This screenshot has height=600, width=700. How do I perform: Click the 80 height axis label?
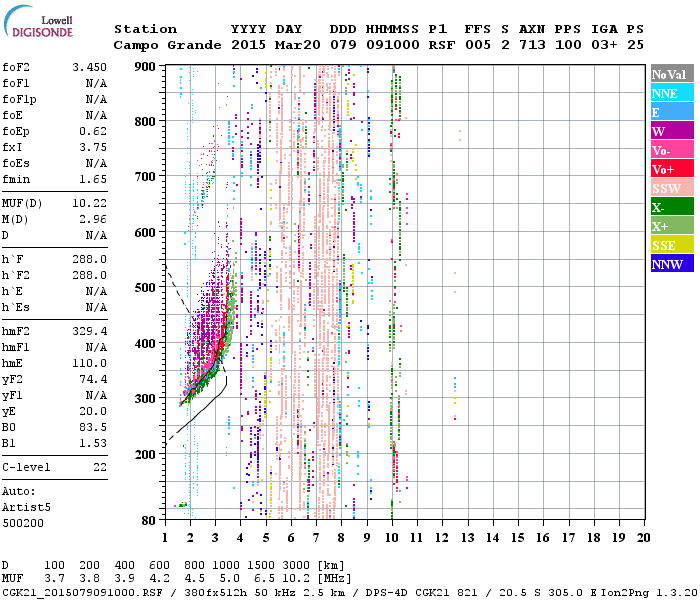(148, 521)
